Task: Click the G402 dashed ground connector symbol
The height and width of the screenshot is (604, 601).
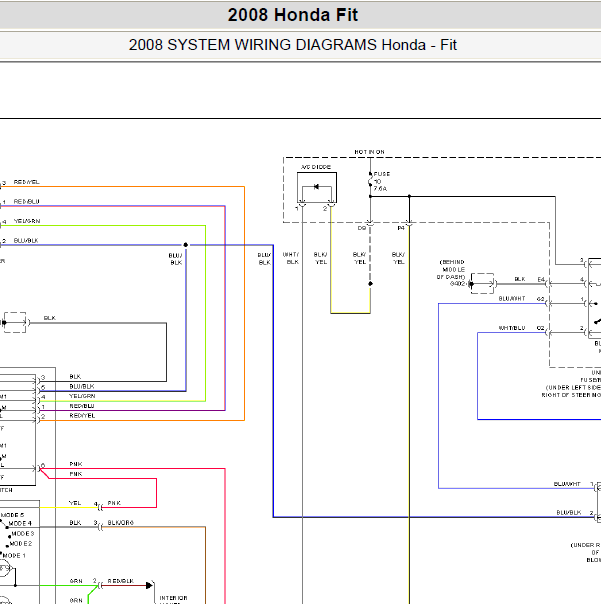Action: click(x=482, y=284)
